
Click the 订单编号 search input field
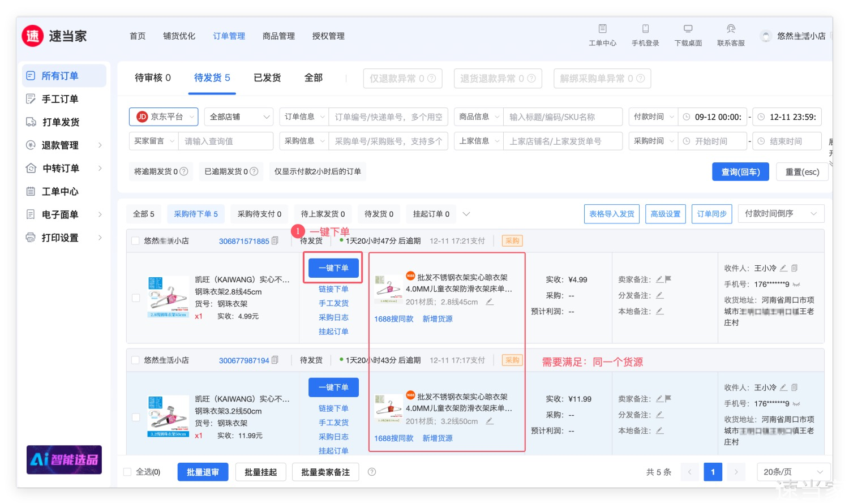(x=388, y=117)
